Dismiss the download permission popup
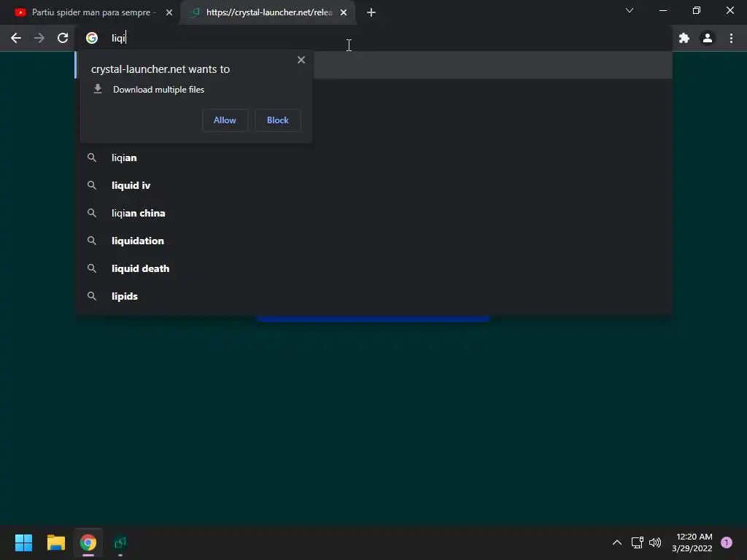Viewport: 747px width, 560px height. pyautogui.click(x=301, y=60)
